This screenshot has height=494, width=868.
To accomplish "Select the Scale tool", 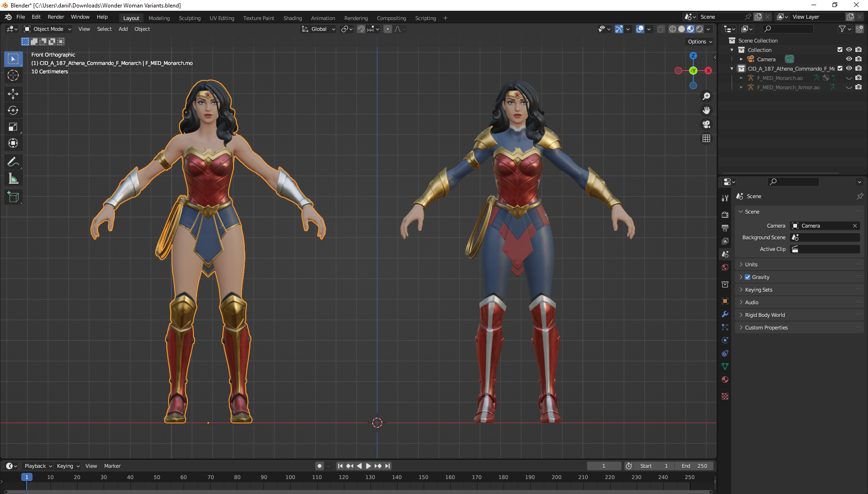I will pyautogui.click(x=13, y=127).
